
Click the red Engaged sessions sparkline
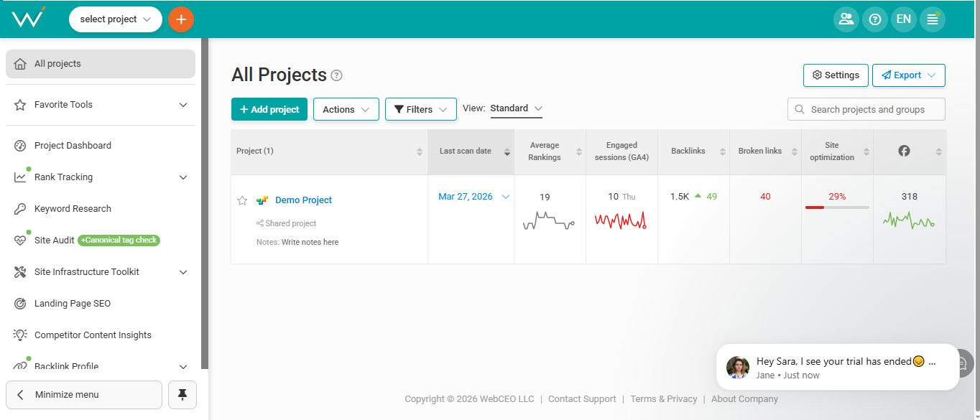click(x=621, y=220)
